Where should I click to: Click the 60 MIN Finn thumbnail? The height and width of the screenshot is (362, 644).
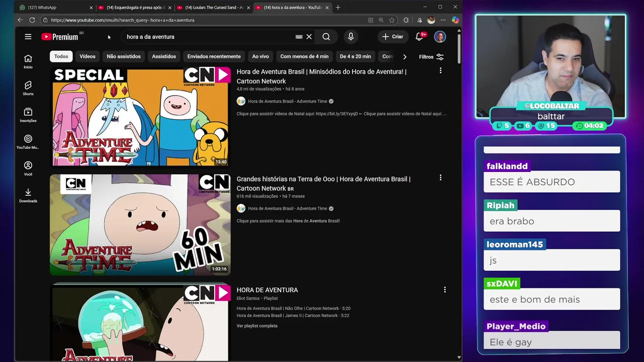point(140,225)
